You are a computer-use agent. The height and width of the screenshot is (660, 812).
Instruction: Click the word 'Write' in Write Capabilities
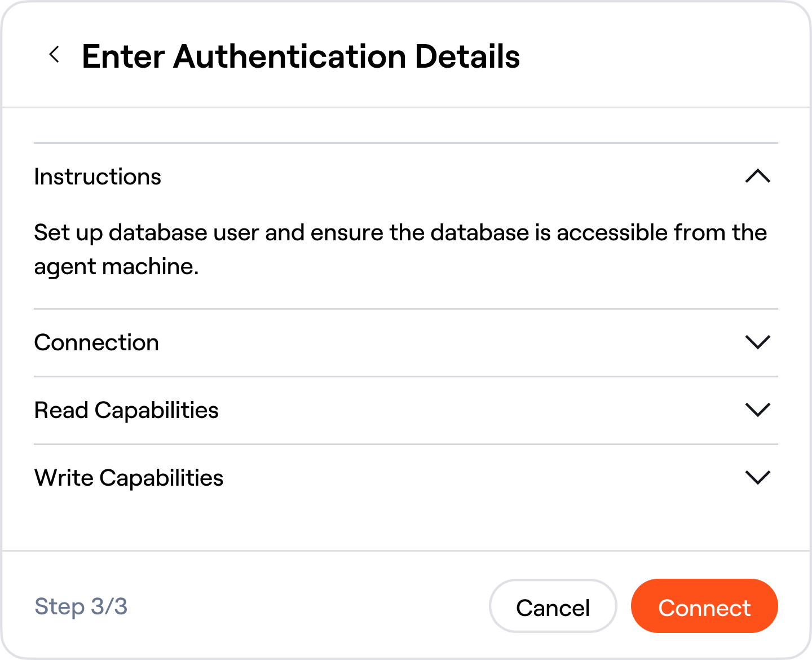tap(64, 478)
